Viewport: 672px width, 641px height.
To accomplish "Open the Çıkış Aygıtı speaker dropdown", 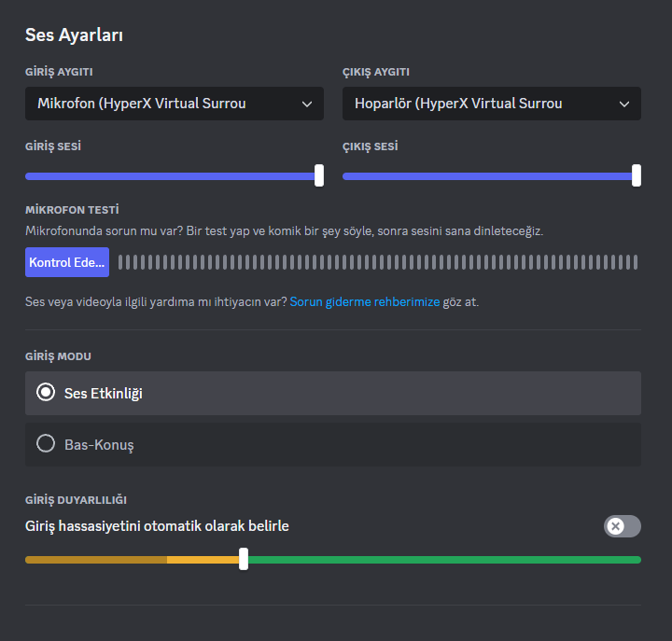I will (x=491, y=104).
